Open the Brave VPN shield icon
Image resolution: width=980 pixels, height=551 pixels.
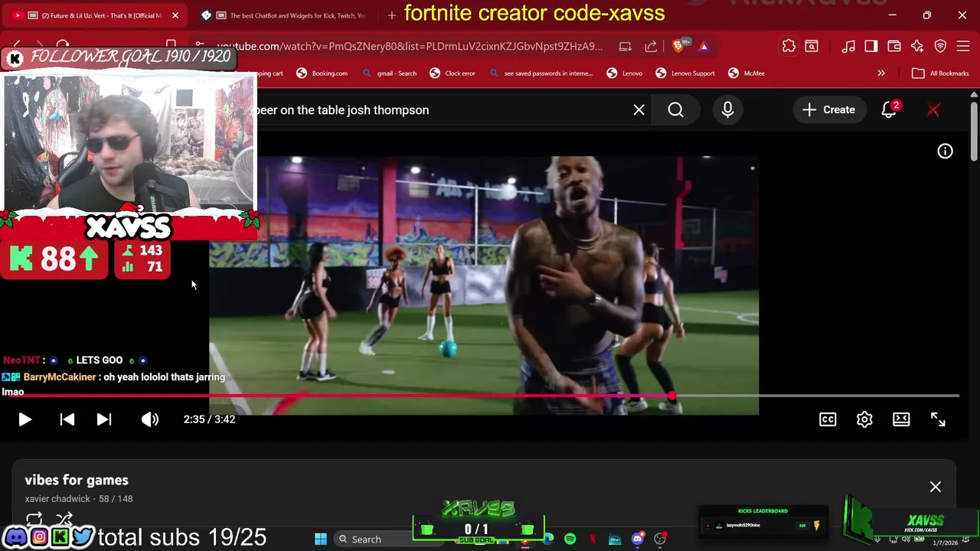(x=940, y=47)
